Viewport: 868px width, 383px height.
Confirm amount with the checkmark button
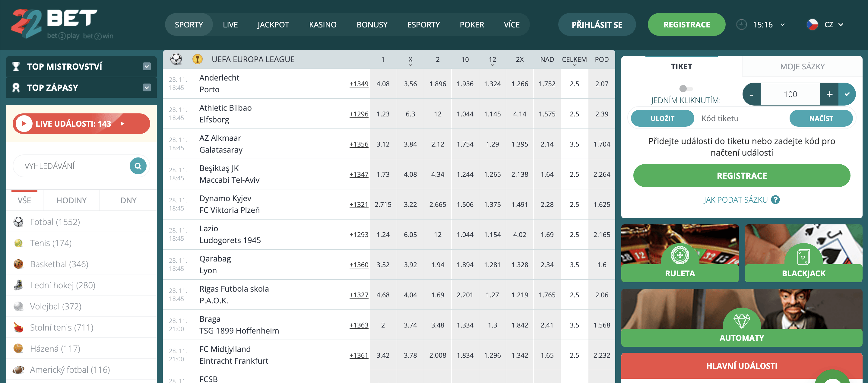click(847, 94)
